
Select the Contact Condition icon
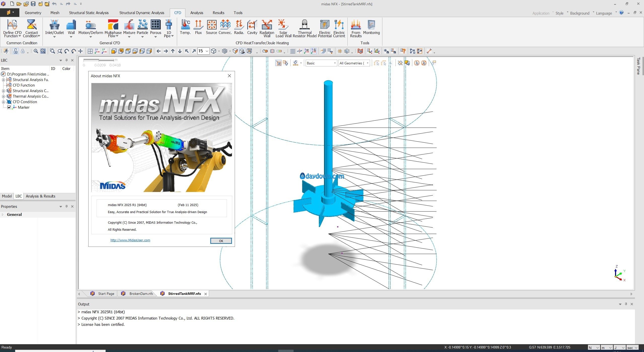pyautogui.click(x=31, y=28)
